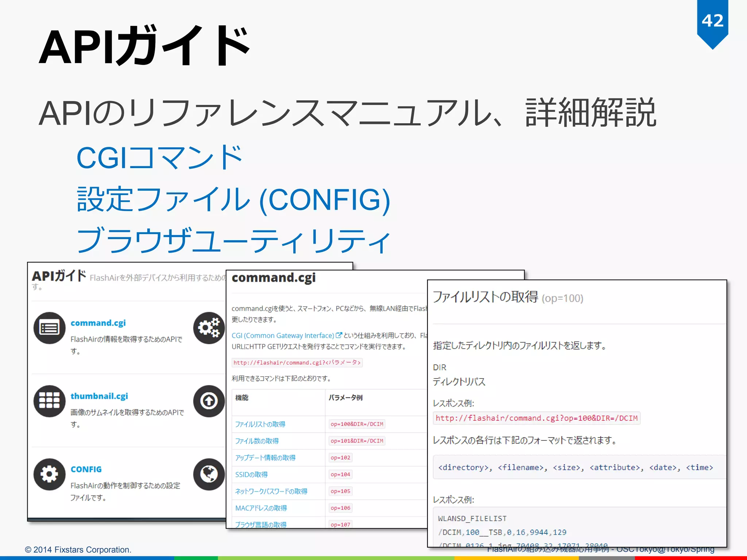Open CGI (Common Gateway Interface) link
Screen dimensions: 747x560
point(283,335)
